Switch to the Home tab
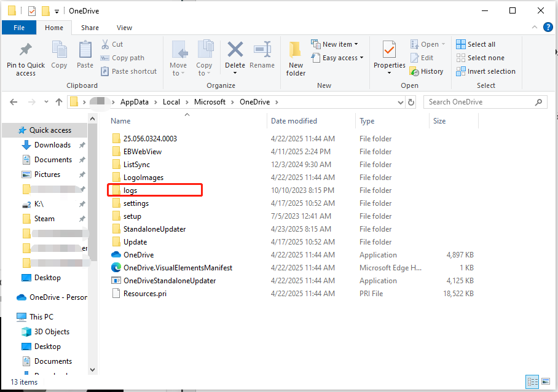 tap(54, 28)
